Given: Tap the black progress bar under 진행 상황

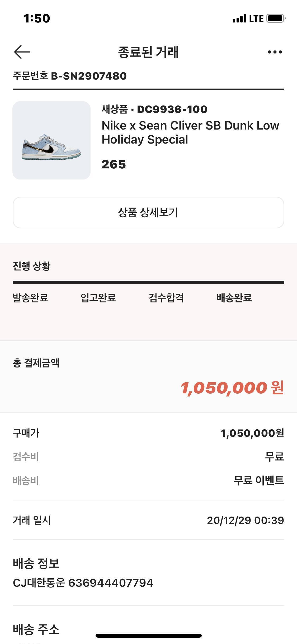Looking at the screenshot, I should coord(148,282).
